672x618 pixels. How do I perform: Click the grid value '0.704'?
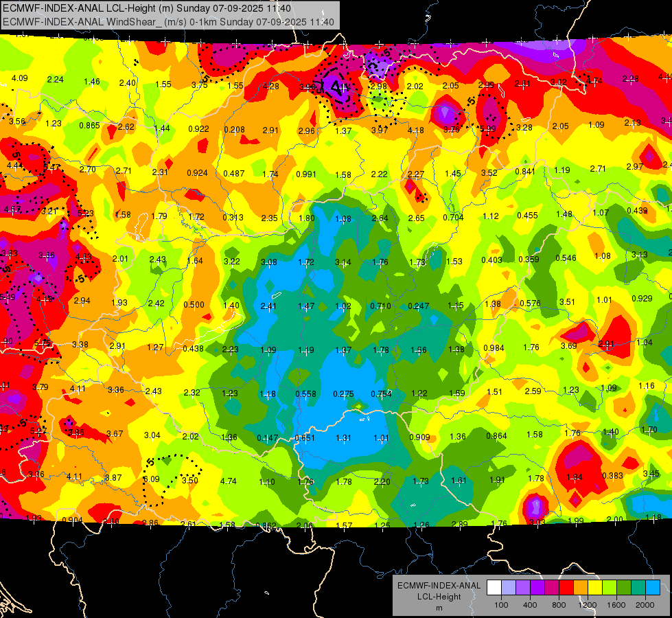tap(454, 217)
